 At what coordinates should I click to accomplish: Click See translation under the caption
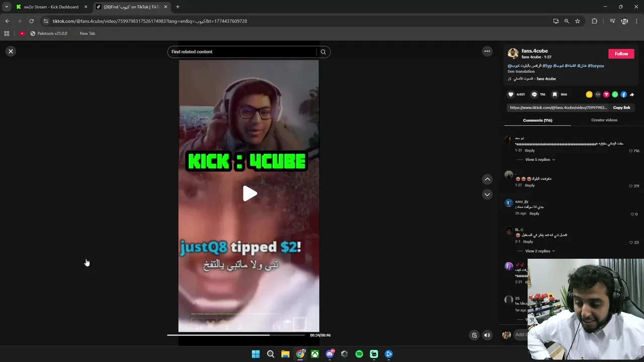click(x=521, y=71)
